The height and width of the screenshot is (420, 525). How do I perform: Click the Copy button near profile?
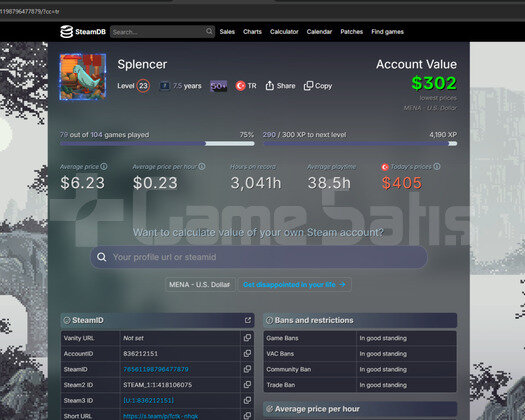point(318,86)
